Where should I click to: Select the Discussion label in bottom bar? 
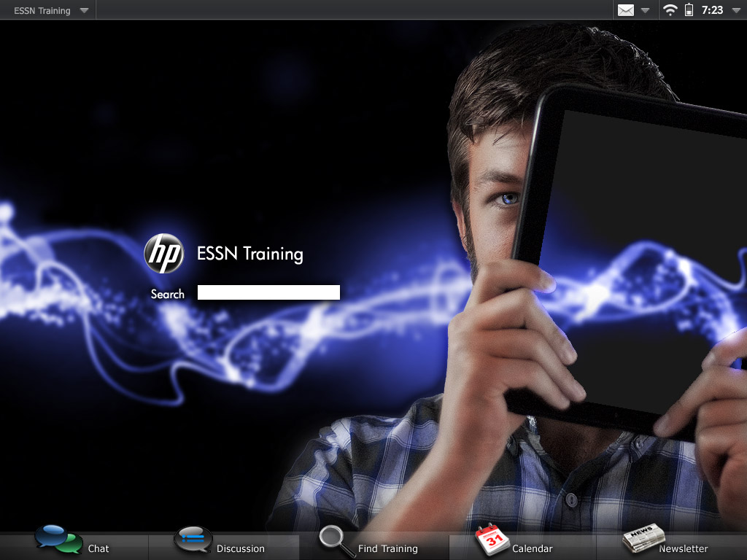[x=241, y=548]
